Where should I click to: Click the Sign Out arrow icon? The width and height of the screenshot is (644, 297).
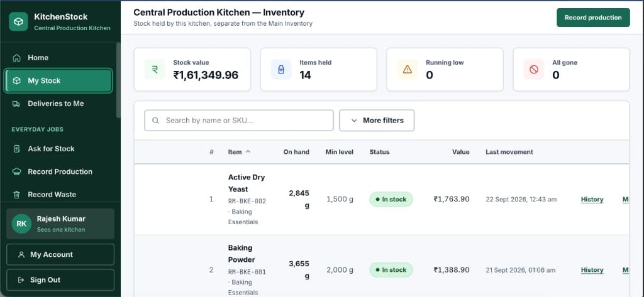(21, 280)
